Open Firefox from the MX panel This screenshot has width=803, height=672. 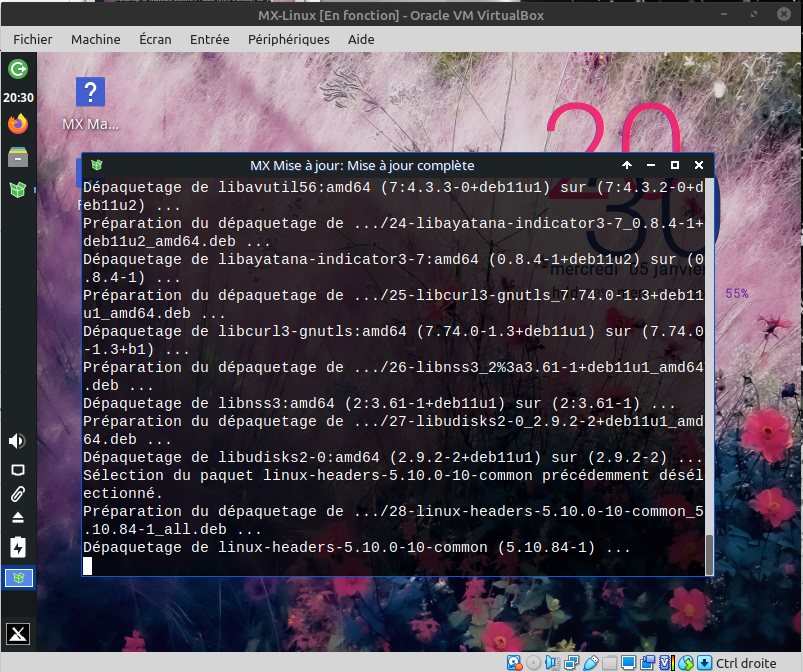point(17,124)
